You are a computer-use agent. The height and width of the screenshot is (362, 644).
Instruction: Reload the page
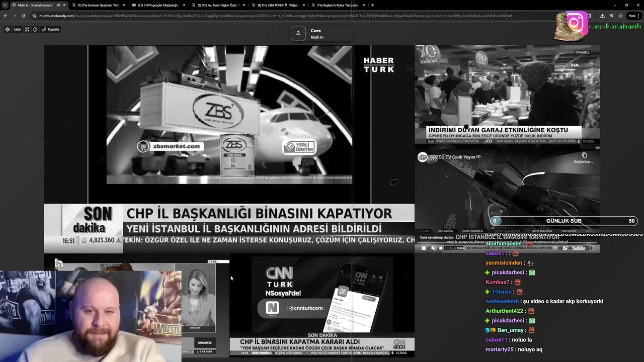click(x=24, y=16)
